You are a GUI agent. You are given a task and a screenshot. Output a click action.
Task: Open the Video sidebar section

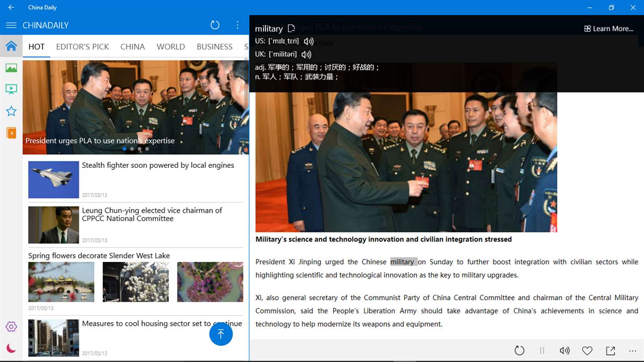[x=11, y=89]
